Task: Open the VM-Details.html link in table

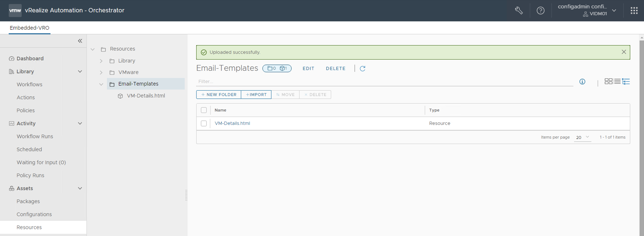Action: pyautogui.click(x=232, y=123)
